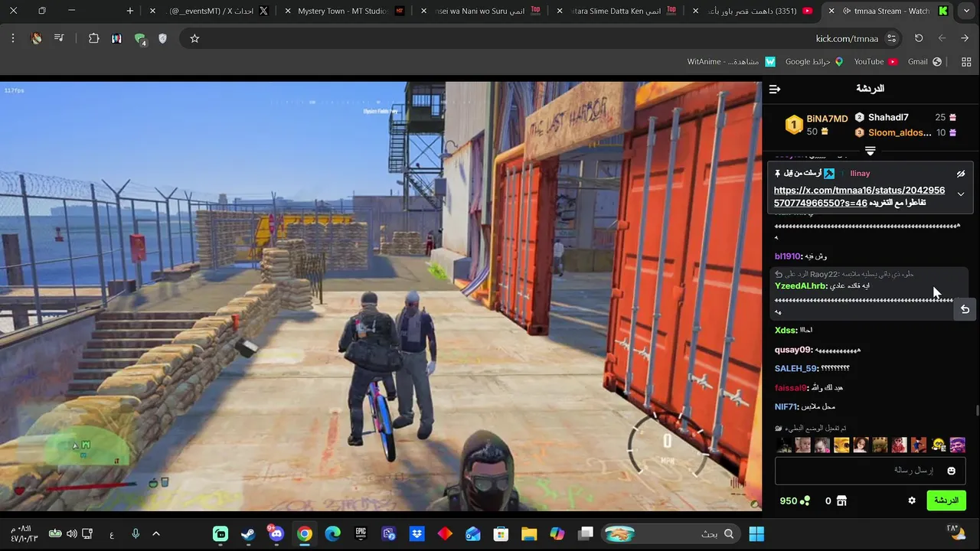Open site information icon in address bar
This screenshot has height=551, width=980.
(891, 38)
